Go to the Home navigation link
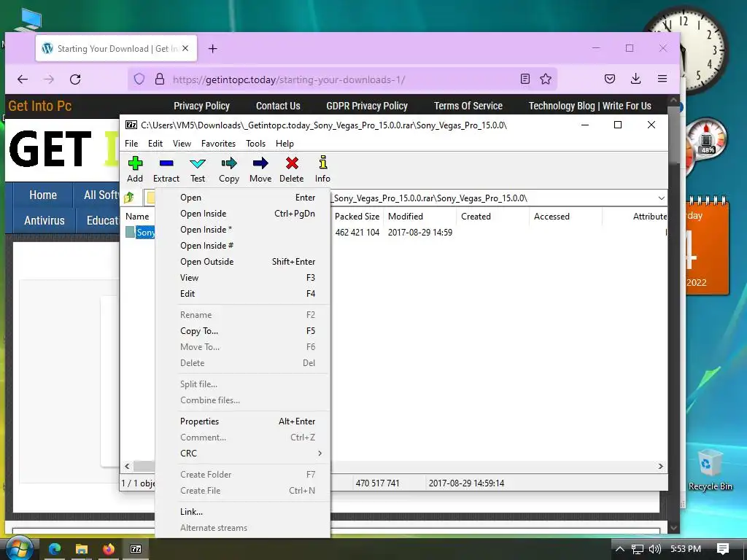Image resolution: width=747 pixels, height=560 pixels. tap(43, 195)
